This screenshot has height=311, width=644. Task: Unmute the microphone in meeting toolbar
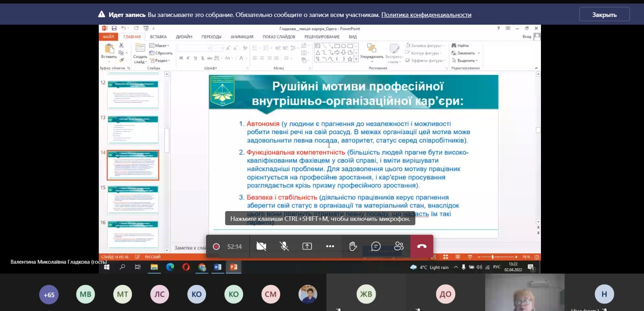pyautogui.click(x=284, y=246)
